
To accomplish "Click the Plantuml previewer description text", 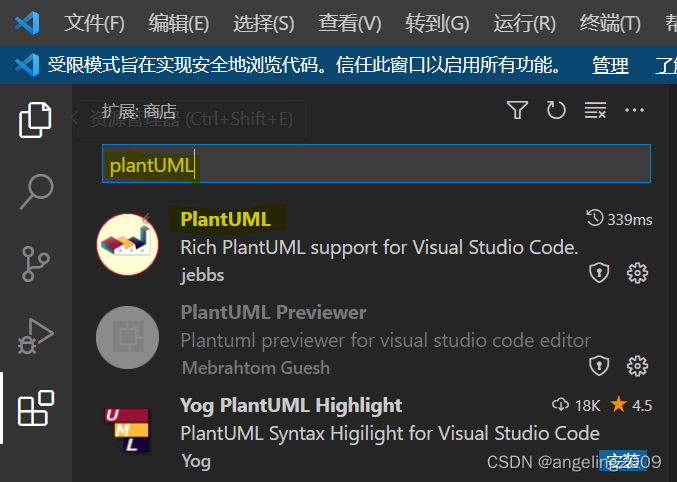I will click(x=385, y=340).
